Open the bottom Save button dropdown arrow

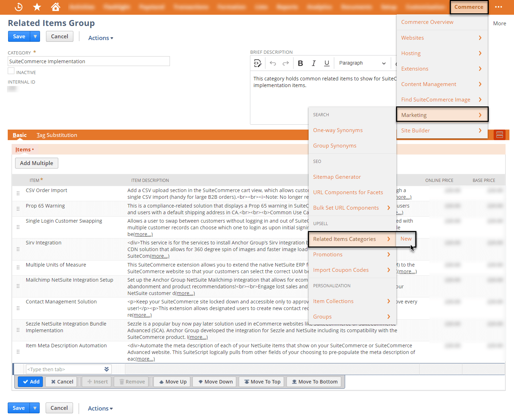point(35,408)
